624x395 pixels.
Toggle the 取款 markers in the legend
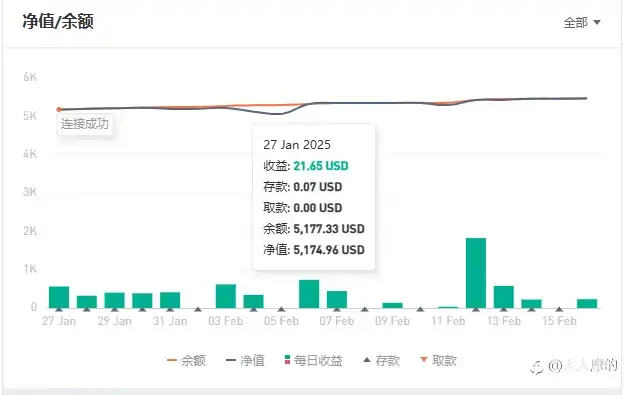pos(439,360)
